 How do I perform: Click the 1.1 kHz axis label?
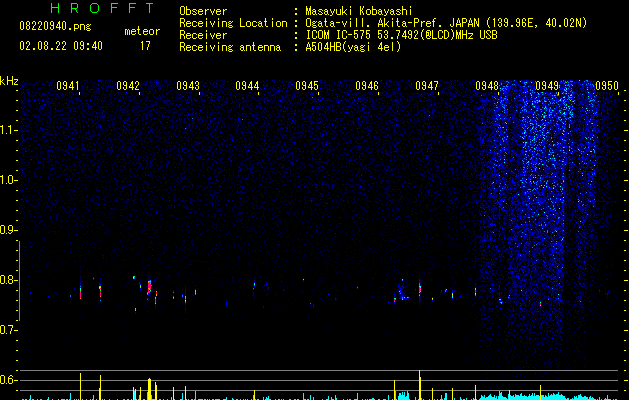pyautogui.click(x=8, y=130)
